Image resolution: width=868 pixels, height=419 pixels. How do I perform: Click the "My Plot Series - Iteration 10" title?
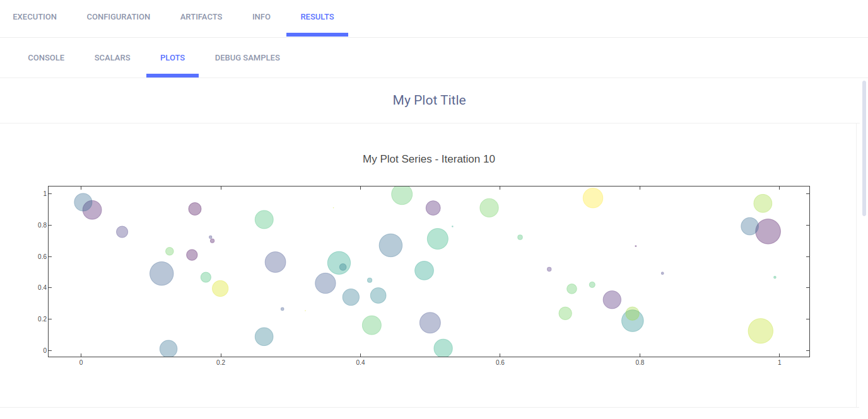[429, 159]
